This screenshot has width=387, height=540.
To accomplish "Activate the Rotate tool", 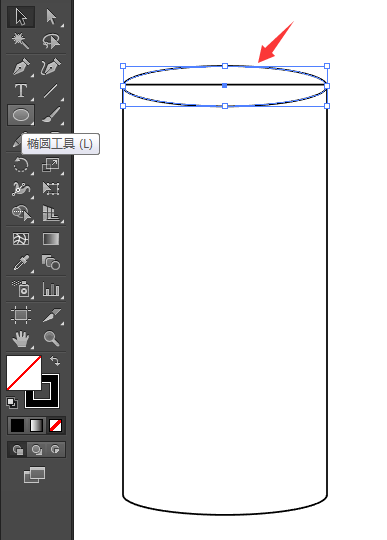I will [x=21, y=165].
